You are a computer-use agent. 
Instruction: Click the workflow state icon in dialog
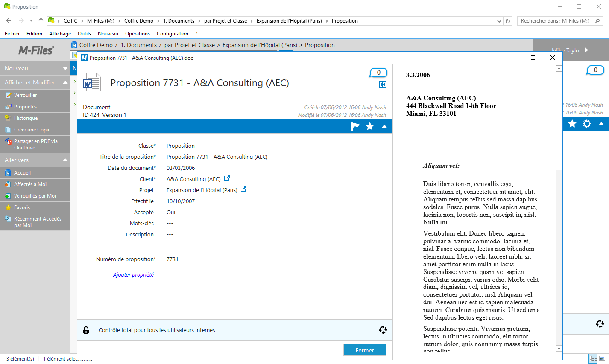click(383, 330)
